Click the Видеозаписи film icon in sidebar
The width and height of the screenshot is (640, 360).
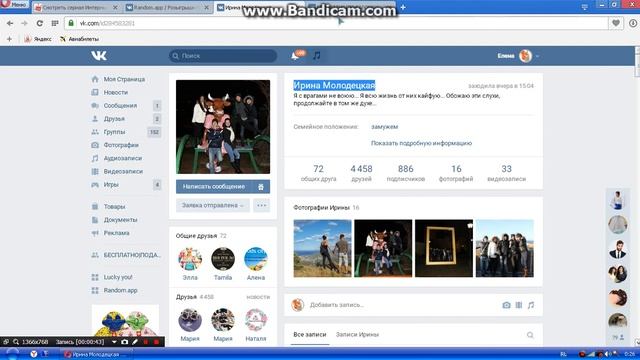(95, 171)
